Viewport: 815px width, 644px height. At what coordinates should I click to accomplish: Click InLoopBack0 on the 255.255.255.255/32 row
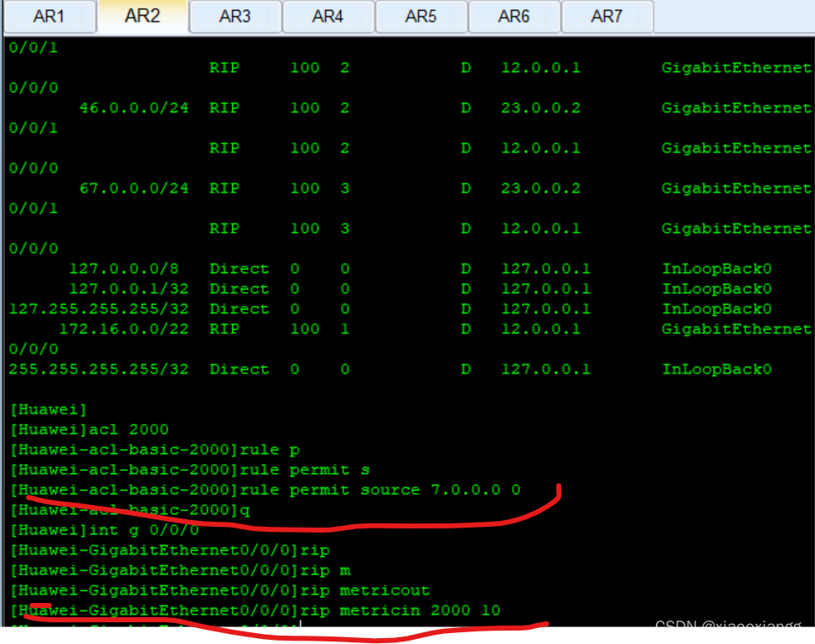tap(717, 369)
